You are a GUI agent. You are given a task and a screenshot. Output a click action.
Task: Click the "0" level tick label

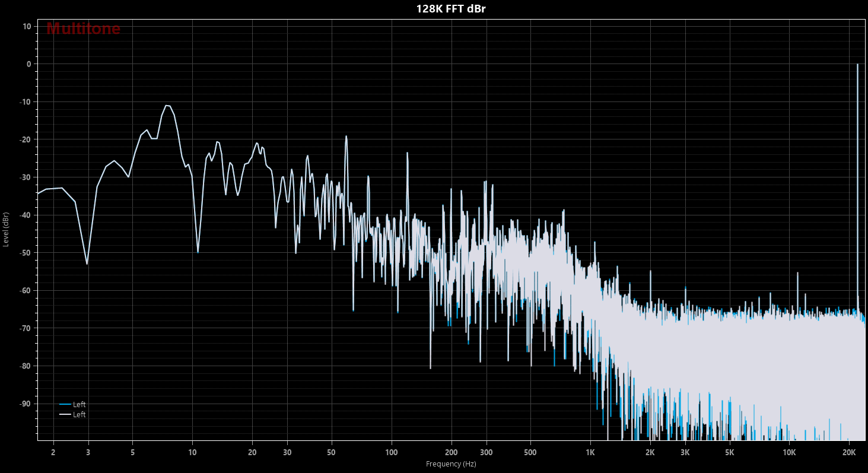coord(28,64)
